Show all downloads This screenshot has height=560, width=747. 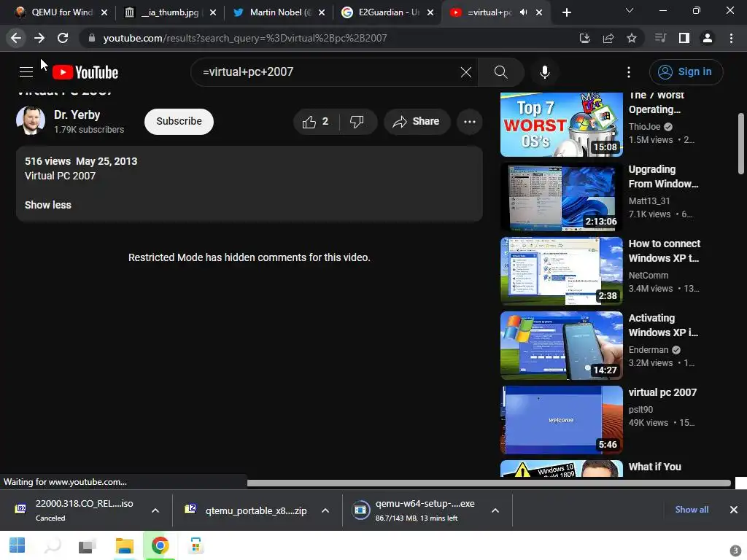[x=692, y=510]
